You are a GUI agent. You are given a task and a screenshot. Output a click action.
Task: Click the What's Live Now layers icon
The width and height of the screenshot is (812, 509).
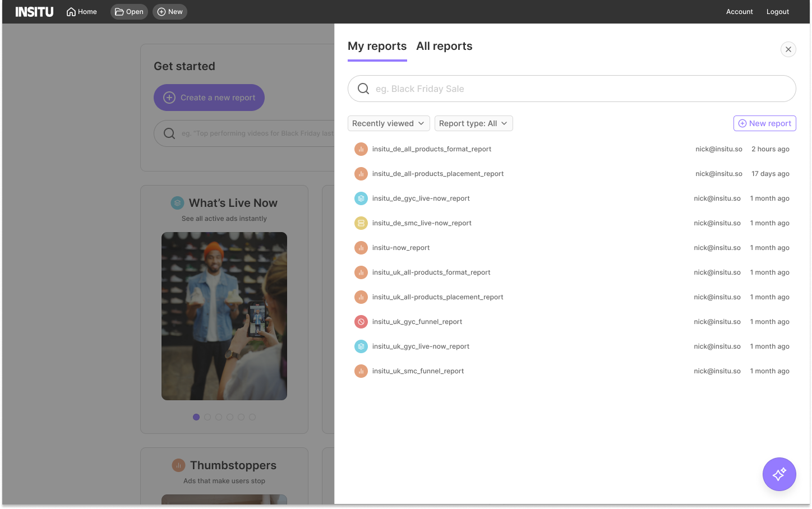click(177, 203)
